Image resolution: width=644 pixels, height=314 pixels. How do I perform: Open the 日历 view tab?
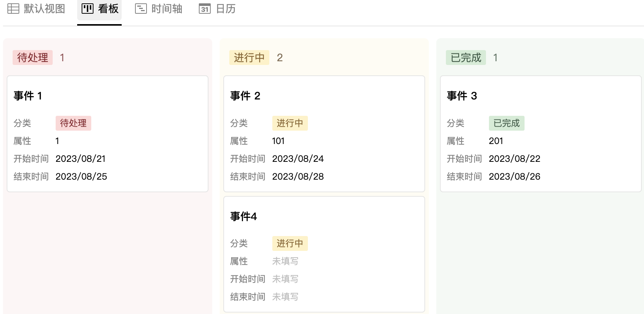click(x=217, y=9)
